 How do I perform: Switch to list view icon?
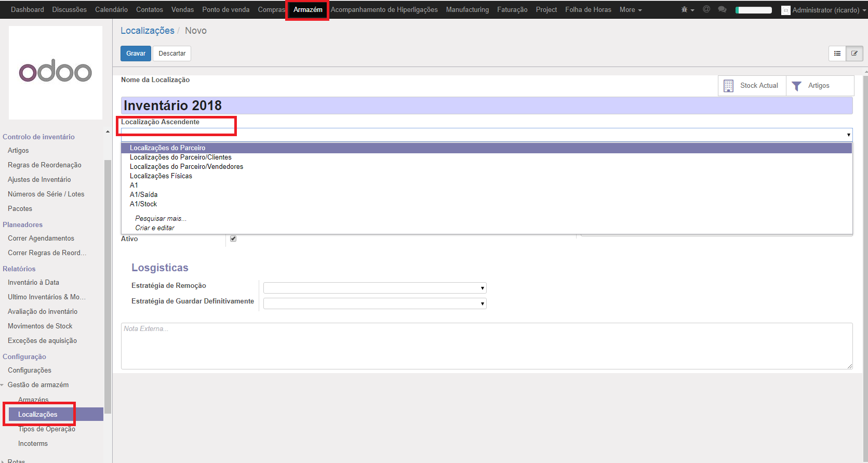837,54
